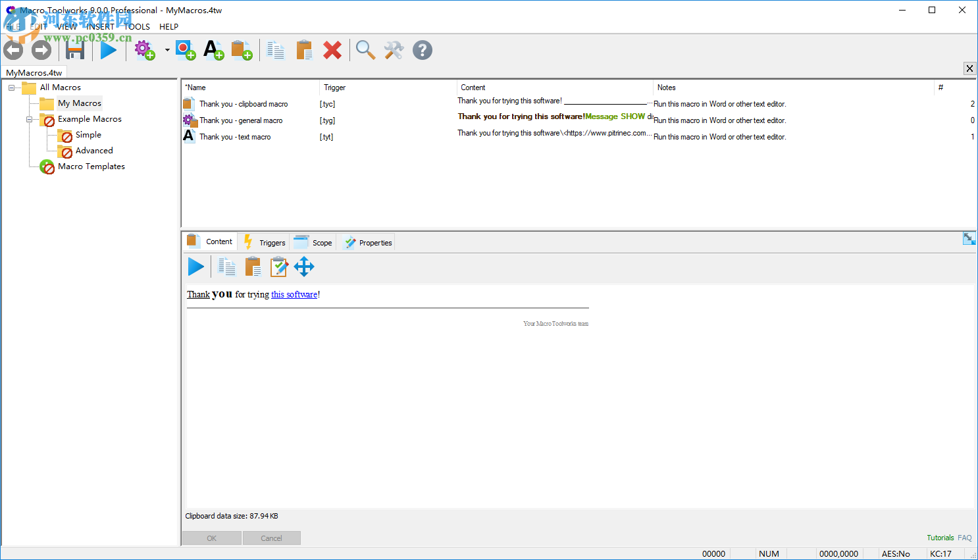This screenshot has height=560, width=978.
Task: Select the Thank you - general macro row
Action: [242, 120]
